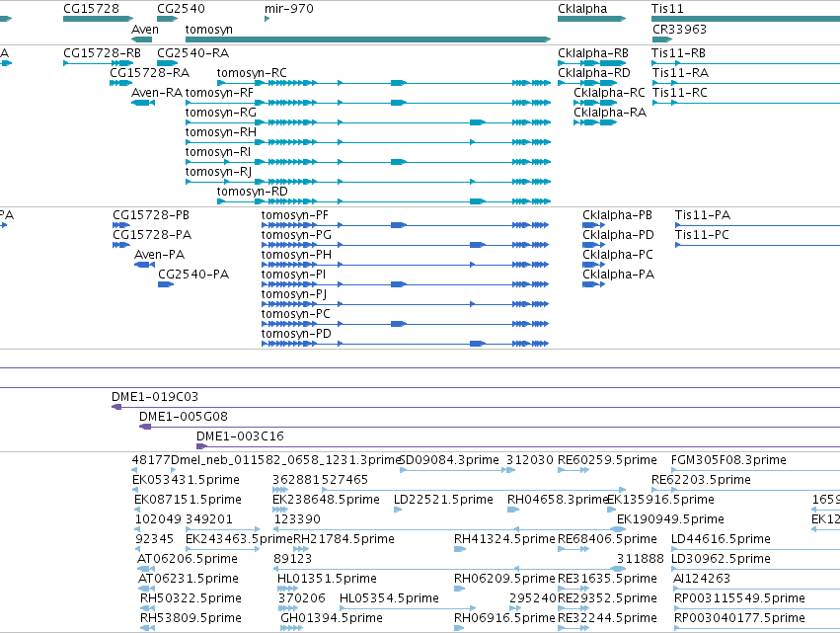Click the AI124263 EST label
Image resolution: width=840 pixels, height=633 pixels.
coord(701,579)
